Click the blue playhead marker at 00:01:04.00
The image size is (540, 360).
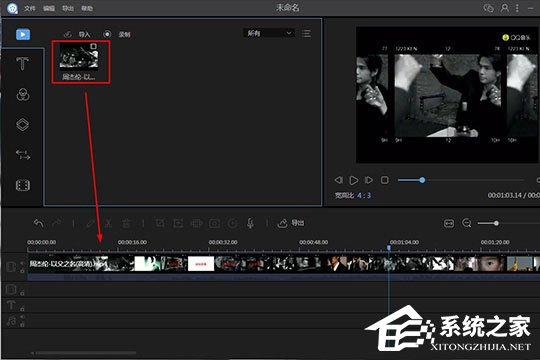(389, 248)
